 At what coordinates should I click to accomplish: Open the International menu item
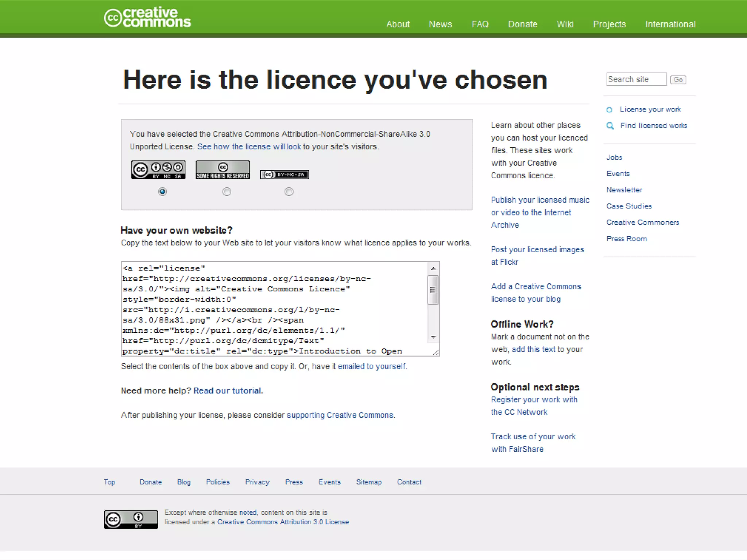[x=670, y=24]
